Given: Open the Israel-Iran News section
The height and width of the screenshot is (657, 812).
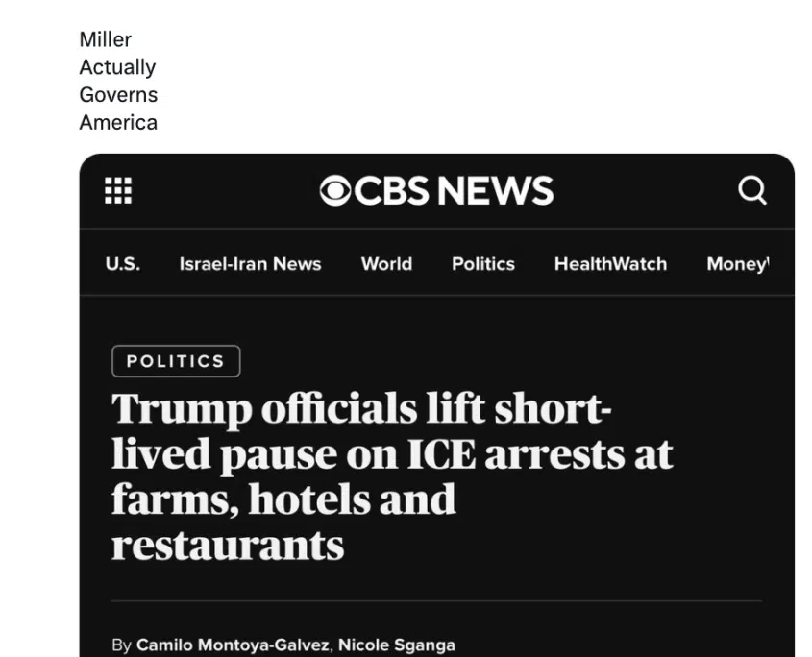Looking at the screenshot, I should click(250, 264).
